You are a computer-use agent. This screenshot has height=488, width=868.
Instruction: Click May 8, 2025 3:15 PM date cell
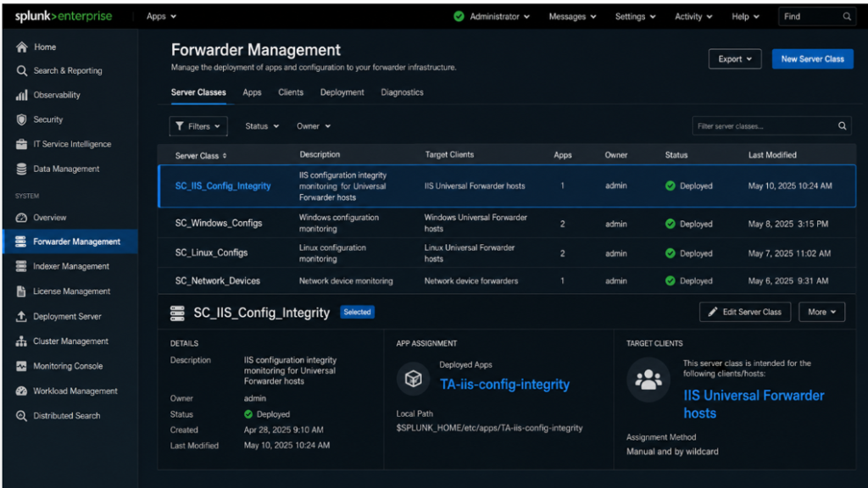coord(787,224)
